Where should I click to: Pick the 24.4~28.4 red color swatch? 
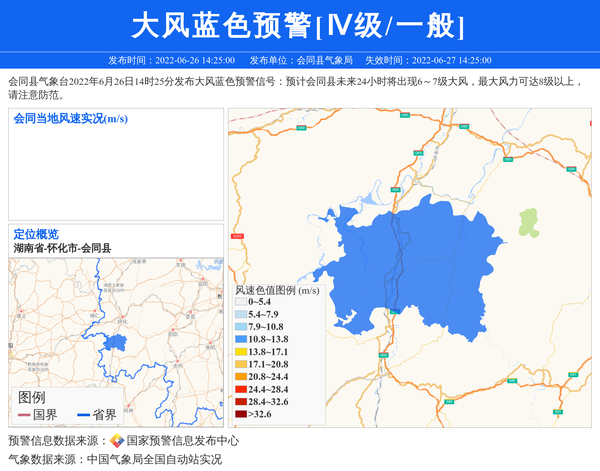(x=241, y=389)
